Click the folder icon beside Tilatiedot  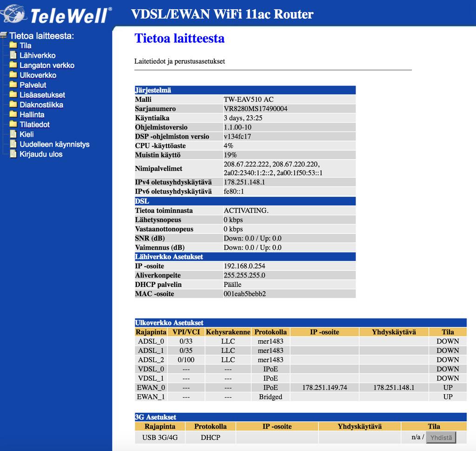pos(13,124)
